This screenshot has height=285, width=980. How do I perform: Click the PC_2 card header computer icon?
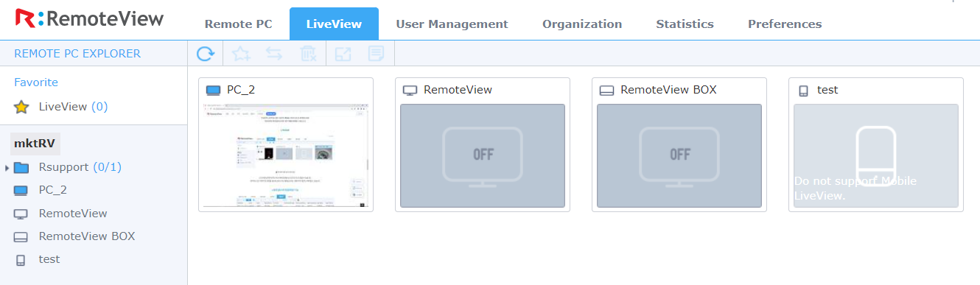(213, 91)
